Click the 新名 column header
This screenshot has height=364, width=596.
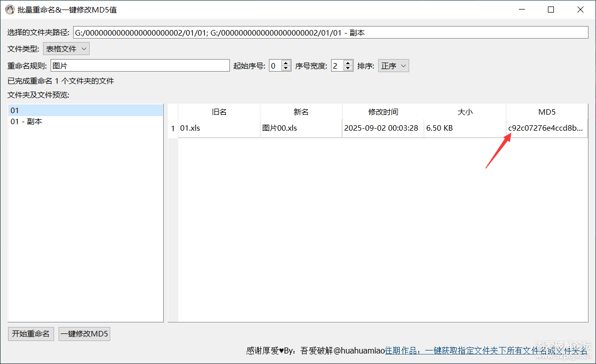(x=301, y=112)
